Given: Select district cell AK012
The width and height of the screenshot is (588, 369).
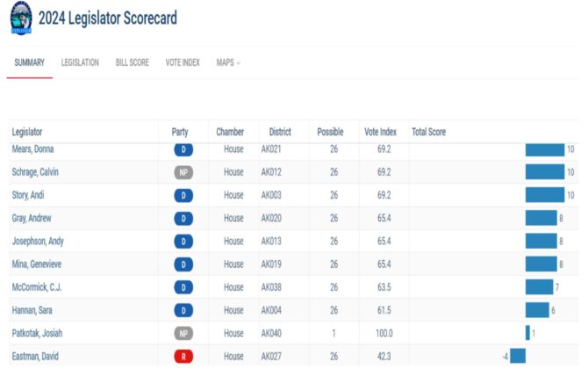Looking at the screenshot, I should click(x=271, y=172).
